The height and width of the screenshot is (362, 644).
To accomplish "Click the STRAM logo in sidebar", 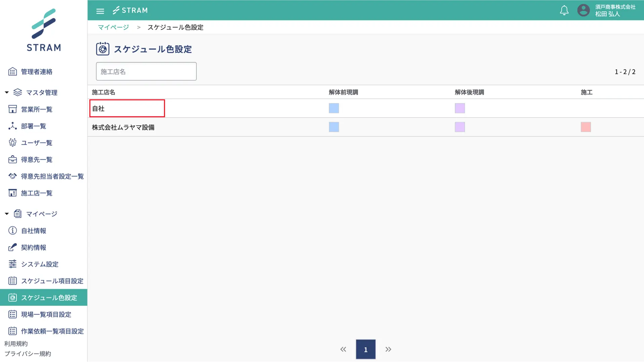I will [x=44, y=30].
